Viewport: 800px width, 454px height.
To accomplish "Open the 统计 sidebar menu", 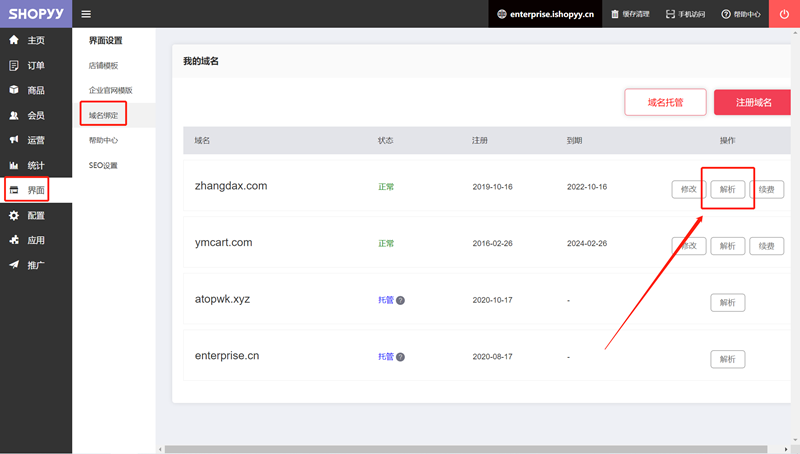I will (36, 165).
